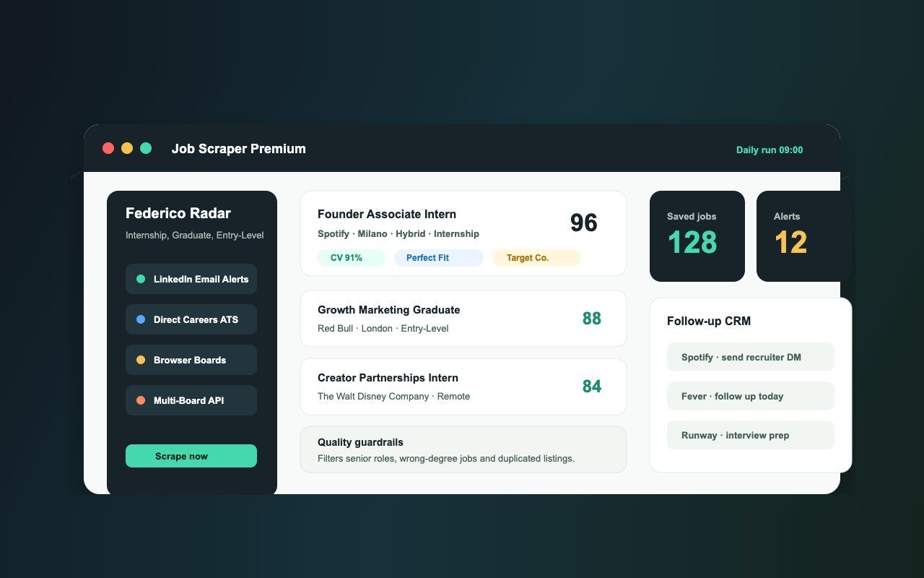This screenshot has height=578, width=924.
Task: Click the guardrails filters description text
Action: [446, 459]
